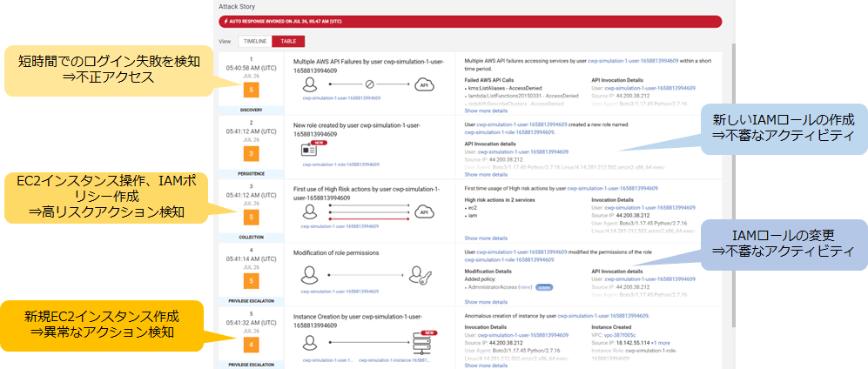This screenshot has width=868, height=369.
Task: Click severity badge 5 of the 05:41:14 AM event
Action: point(252,281)
